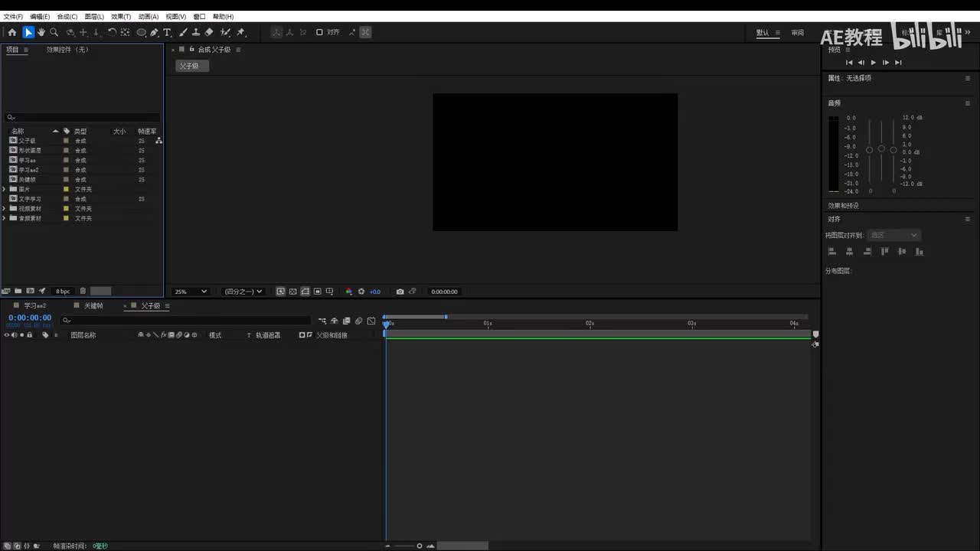
Task: Expand the 音频素材 folder
Action: coord(5,218)
